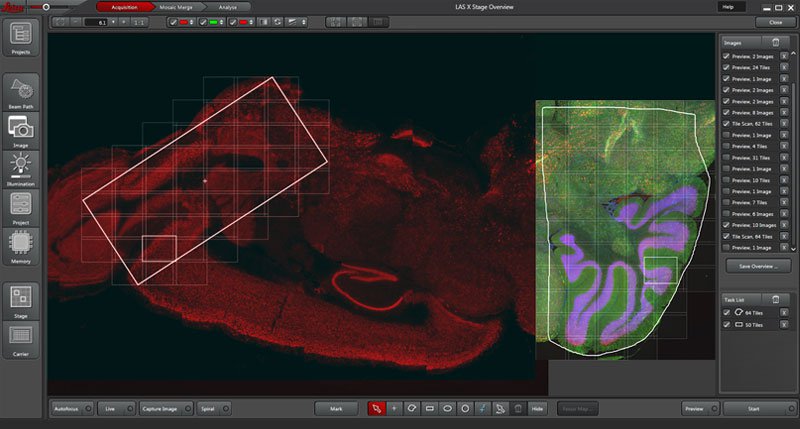The image size is (800, 429).
Task: Open the Capture Image options dropdown
Action: coord(188,408)
